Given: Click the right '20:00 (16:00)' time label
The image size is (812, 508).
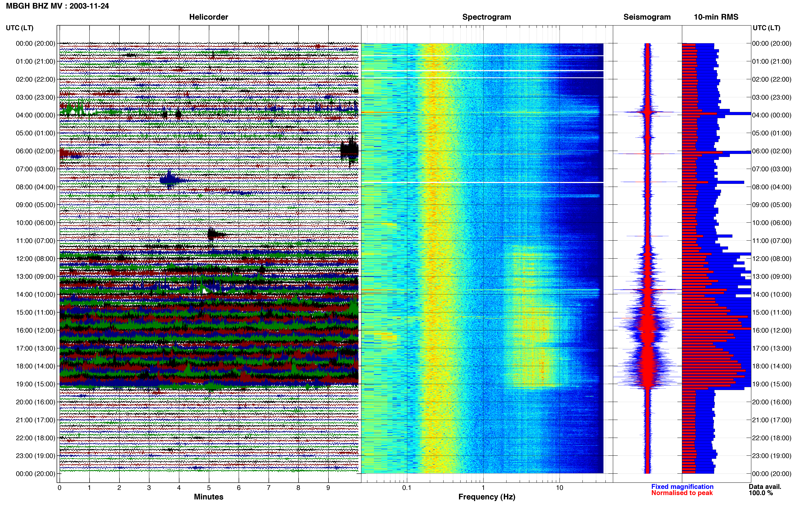Looking at the screenshot, I should (x=772, y=402).
